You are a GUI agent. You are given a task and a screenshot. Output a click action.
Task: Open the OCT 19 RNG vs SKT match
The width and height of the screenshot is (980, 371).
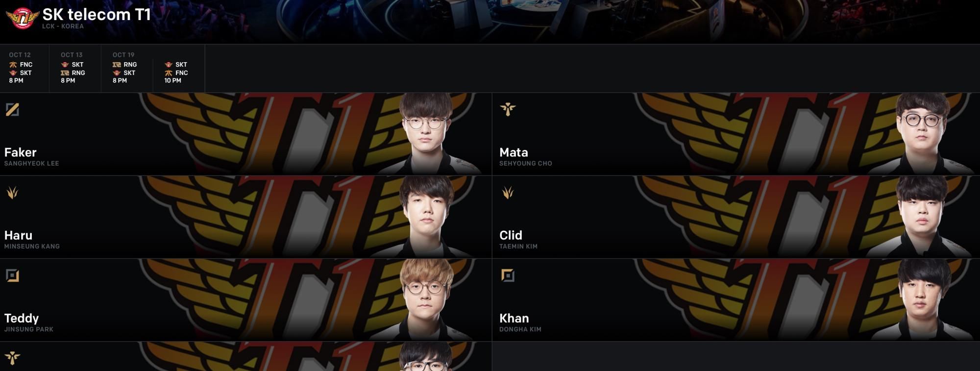click(x=127, y=69)
